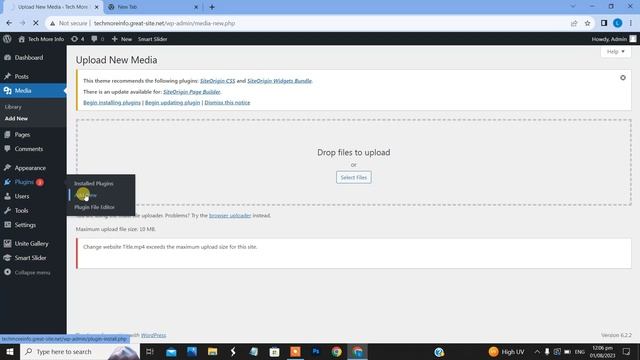The height and width of the screenshot is (360, 640).
Task: Open Task View on taskbar
Action: click(x=150, y=351)
